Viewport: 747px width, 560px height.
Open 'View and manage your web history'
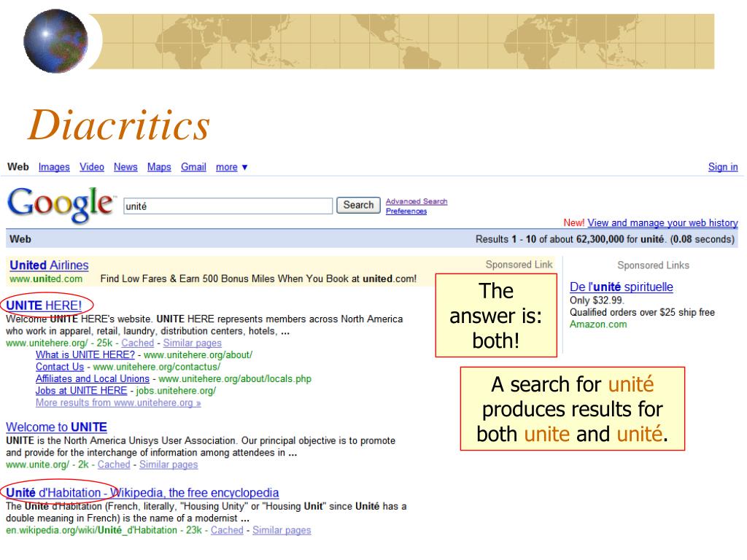pyautogui.click(x=662, y=223)
